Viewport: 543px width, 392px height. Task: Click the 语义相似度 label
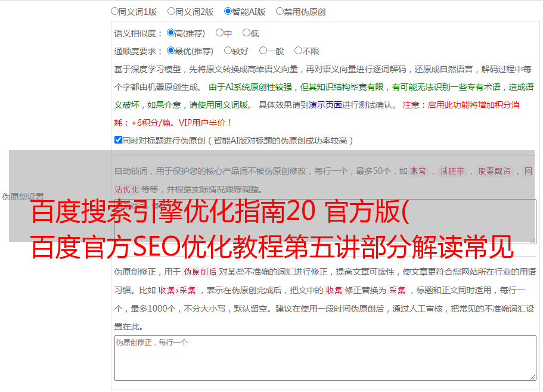coord(138,33)
